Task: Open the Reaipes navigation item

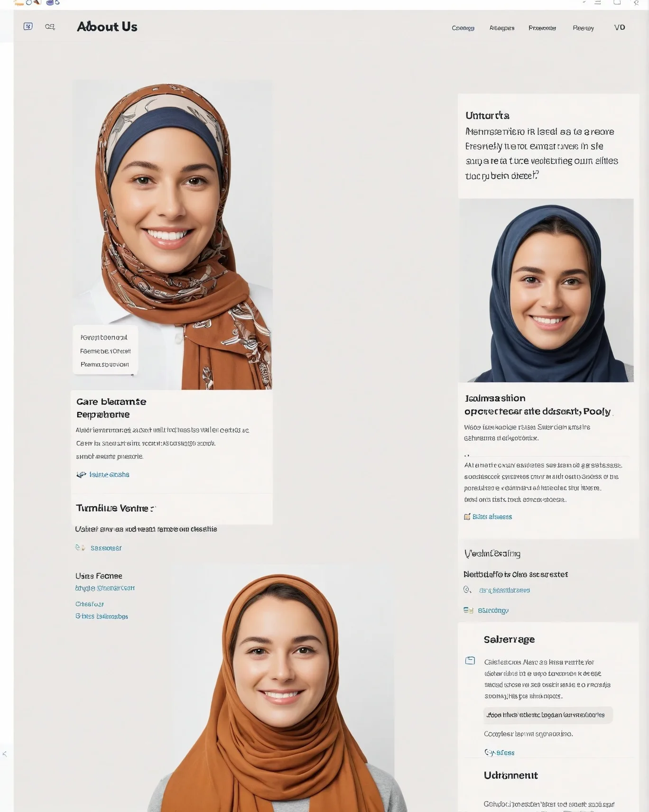Action: 502,28
